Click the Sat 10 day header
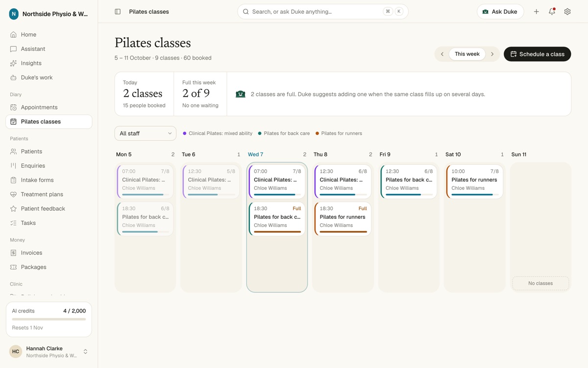The image size is (588, 368). pyautogui.click(x=453, y=155)
